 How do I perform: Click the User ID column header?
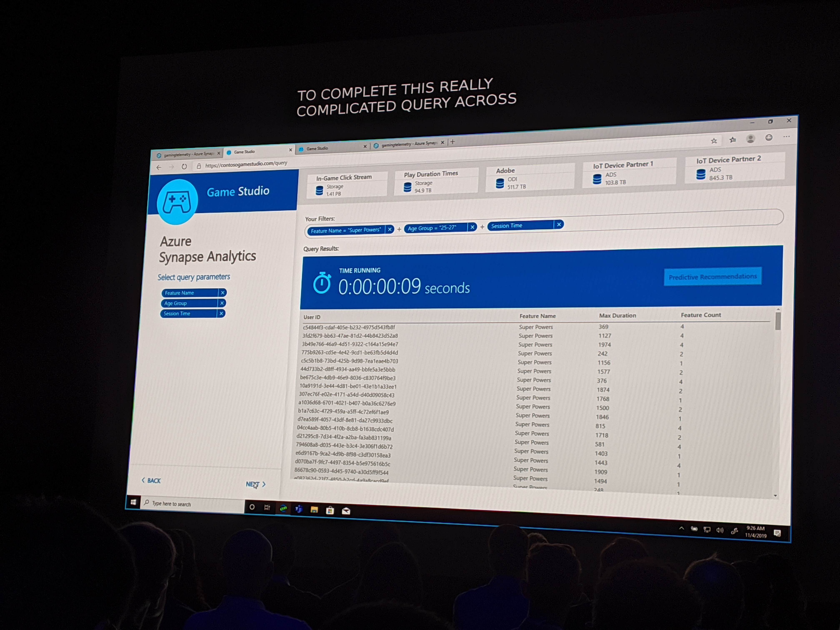pos(312,317)
